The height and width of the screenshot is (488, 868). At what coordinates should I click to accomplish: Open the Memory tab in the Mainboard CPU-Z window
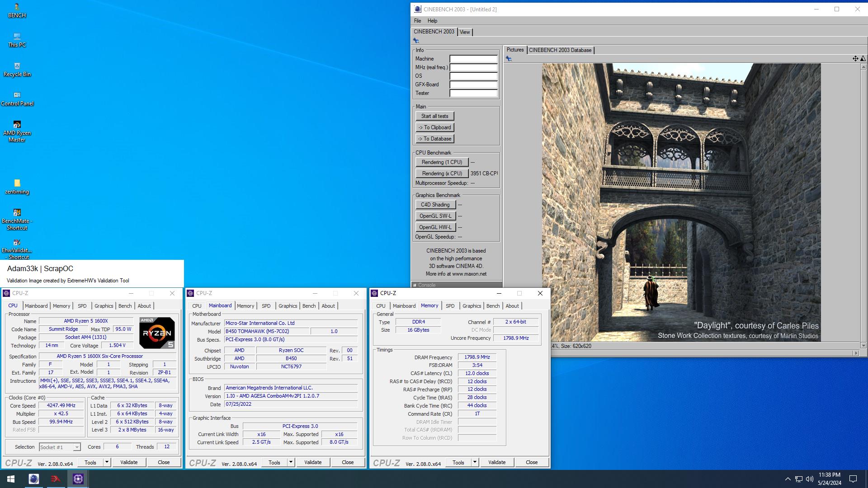pos(245,306)
